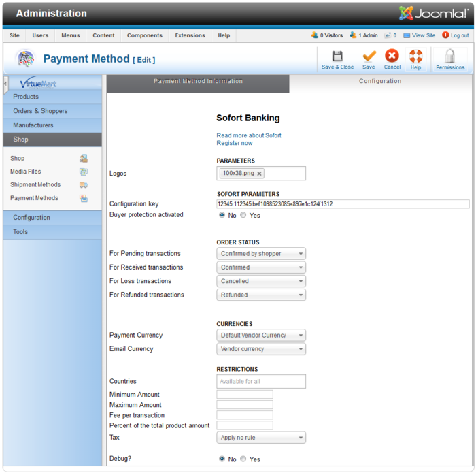Click the Payment Methods sidebar link
Image resolution: width=476 pixels, height=473 pixels.
pos(34,198)
